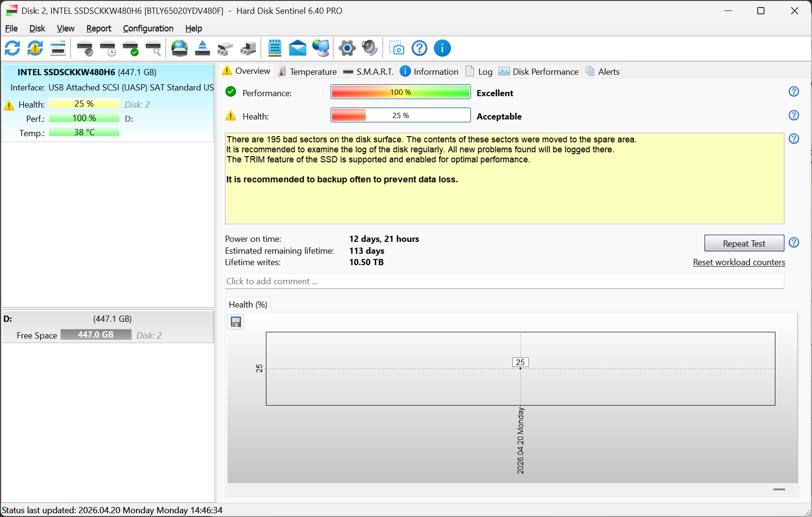Viewport: 812px width, 517px height.
Task: Click the speaker sound toolbar icon
Action: click(x=370, y=48)
